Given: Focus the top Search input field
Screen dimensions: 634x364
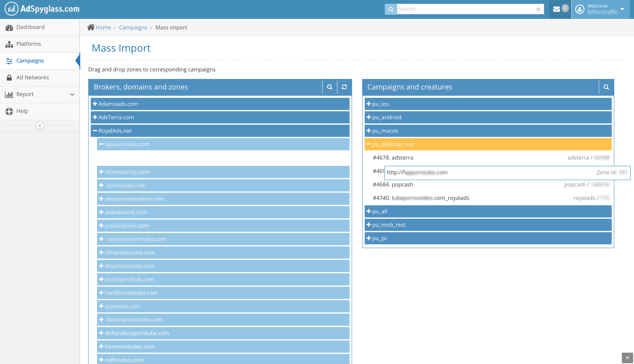Looking at the screenshot, I should (x=465, y=9).
